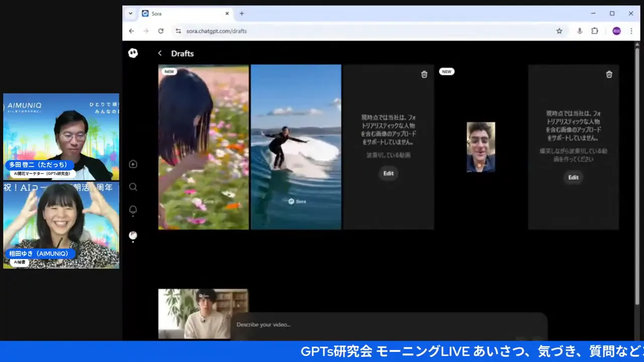This screenshot has height=362, width=644.
Task: Click the Sora logo in the sidebar
Action: (133, 53)
